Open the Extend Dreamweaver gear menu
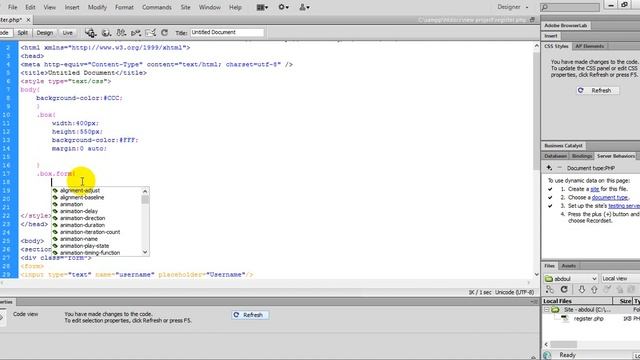This screenshot has width=640, height=360. pos(283,7)
